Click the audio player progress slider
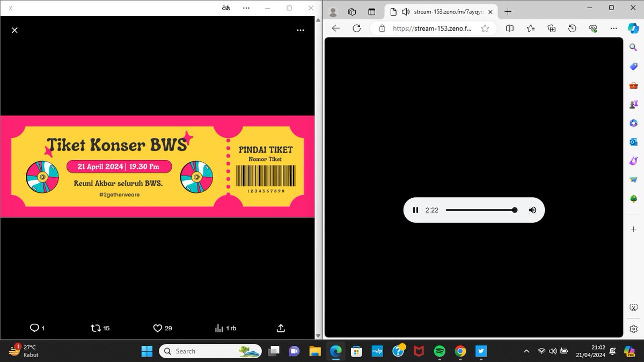The image size is (644, 362). 481,210
